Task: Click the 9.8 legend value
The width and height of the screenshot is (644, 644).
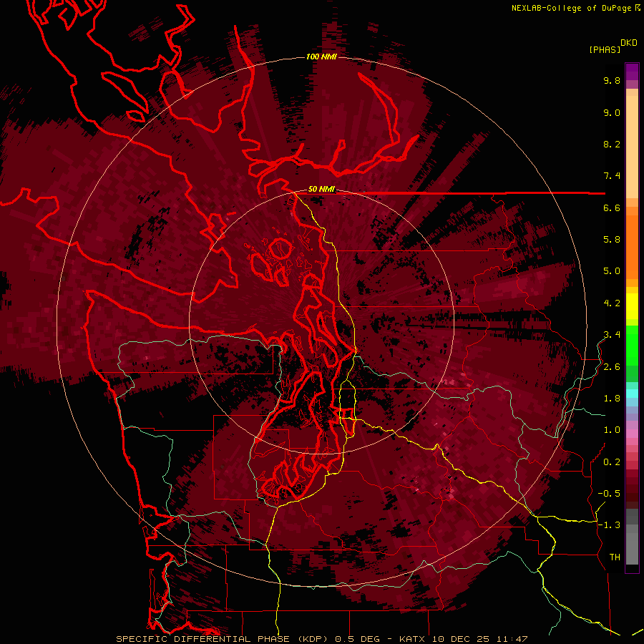Action: 612,80
